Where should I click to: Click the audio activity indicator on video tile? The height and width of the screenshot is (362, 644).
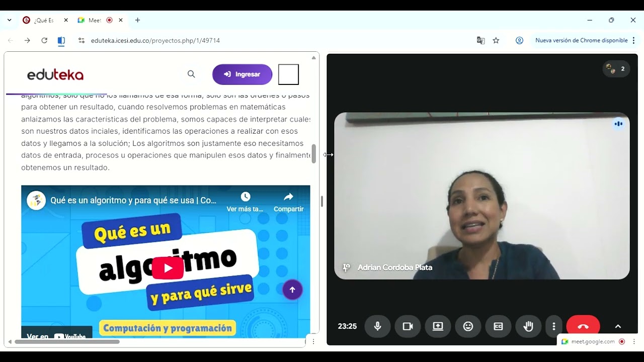[618, 124]
